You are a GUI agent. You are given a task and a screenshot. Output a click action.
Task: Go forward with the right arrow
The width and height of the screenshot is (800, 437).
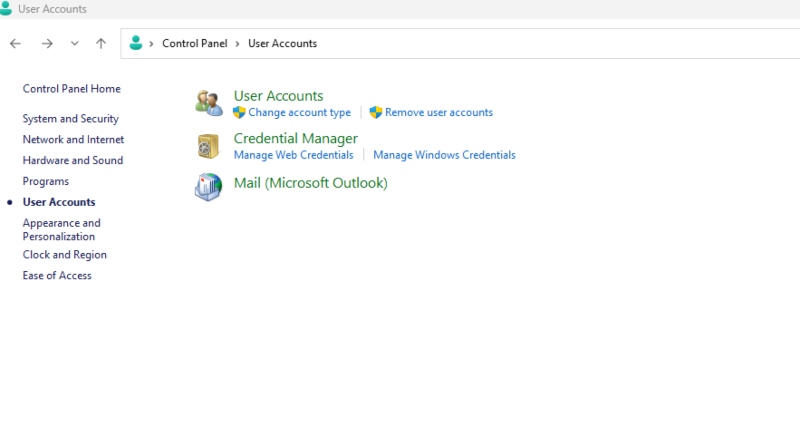[47, 44]
